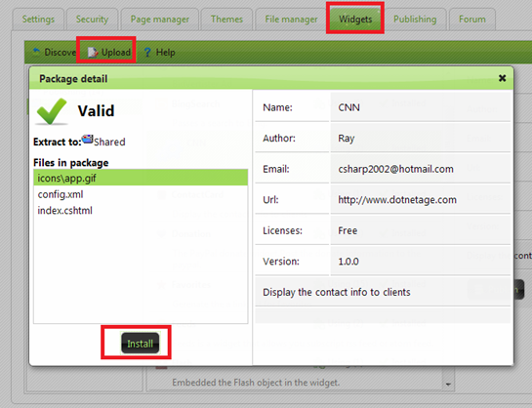Click the Shared folder icon
The height and width of the screenshot is (408, 532).
click(87, 139)
